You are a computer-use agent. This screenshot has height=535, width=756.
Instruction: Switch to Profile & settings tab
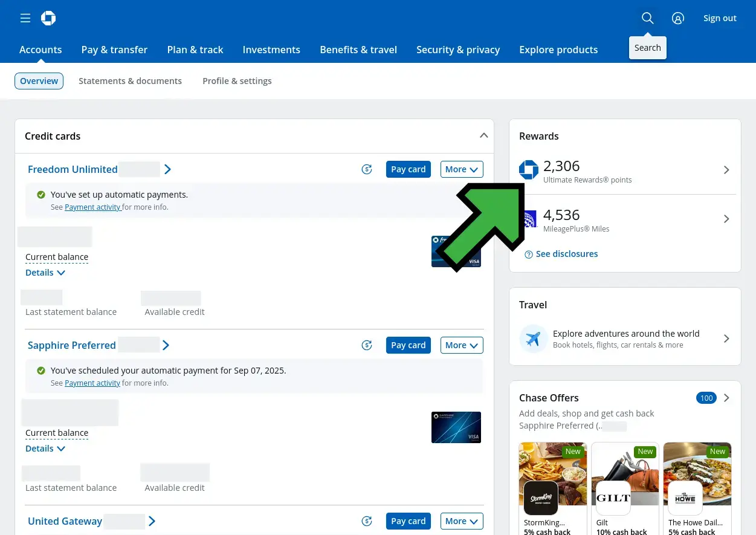coord(237,81)
